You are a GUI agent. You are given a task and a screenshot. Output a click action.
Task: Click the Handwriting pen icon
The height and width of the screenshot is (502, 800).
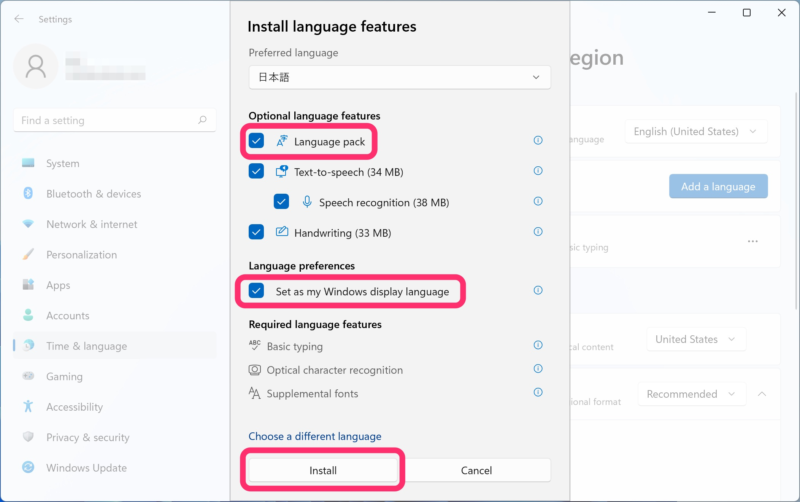click(x=282, y=232)
